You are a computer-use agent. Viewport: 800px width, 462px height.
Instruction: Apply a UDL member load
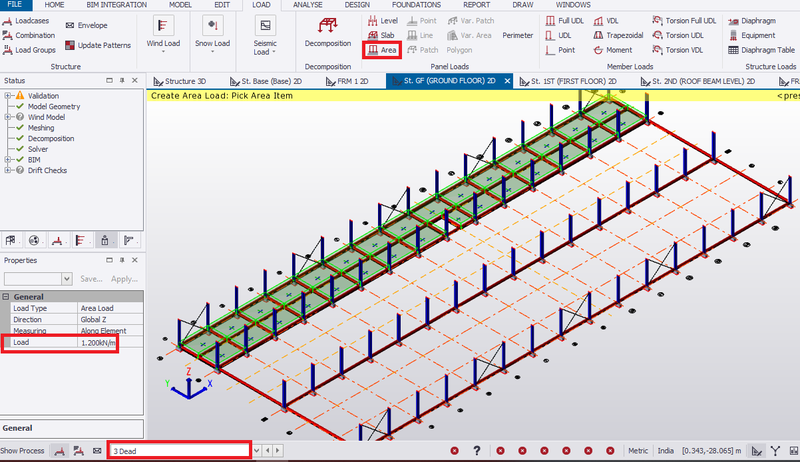[x=558, y=35]
